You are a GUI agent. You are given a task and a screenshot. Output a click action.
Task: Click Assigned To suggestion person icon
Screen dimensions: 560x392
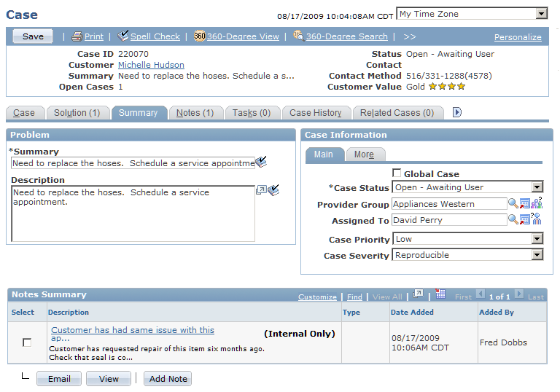tap(537, 219)
